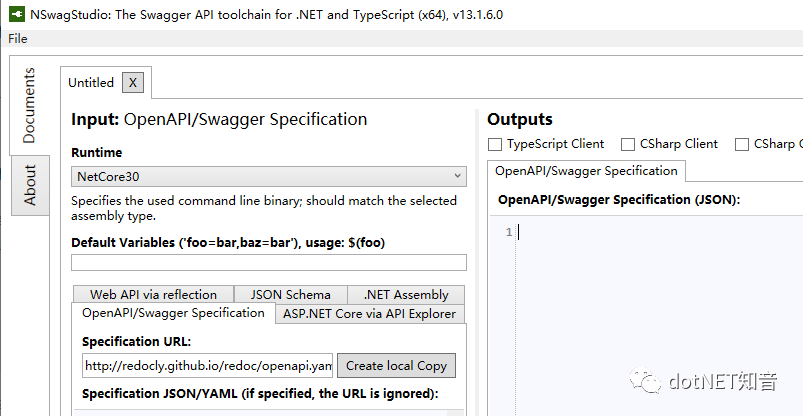Click the 'Specification URL:' label
The width and height of the screenshot is (803, 416).
click(137, 341)
